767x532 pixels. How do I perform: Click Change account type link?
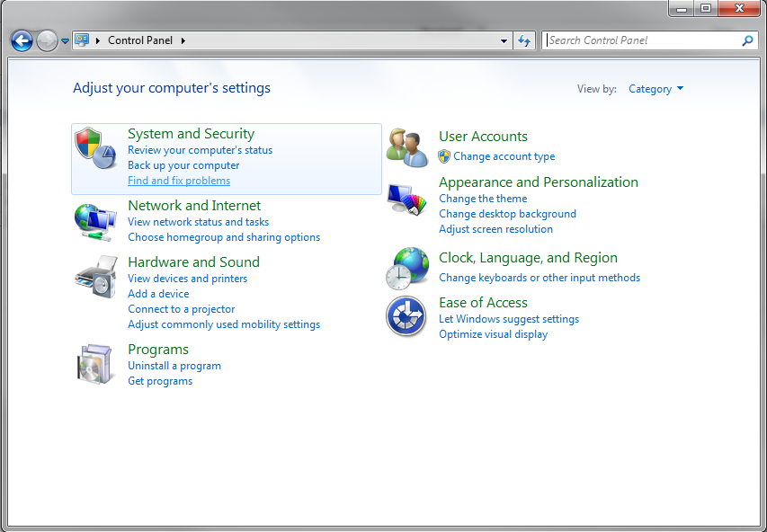[504, 156]
